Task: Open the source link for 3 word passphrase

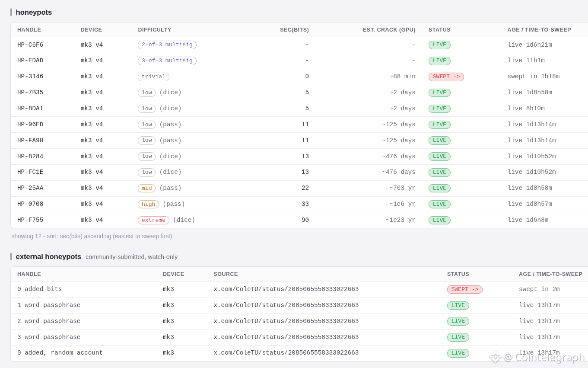Action: tap(286, 337)
